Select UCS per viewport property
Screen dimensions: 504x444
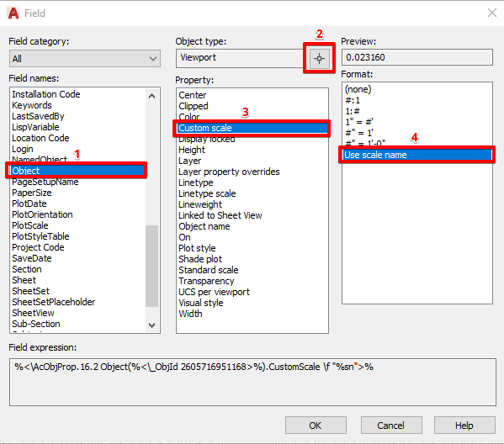[214, 292]
